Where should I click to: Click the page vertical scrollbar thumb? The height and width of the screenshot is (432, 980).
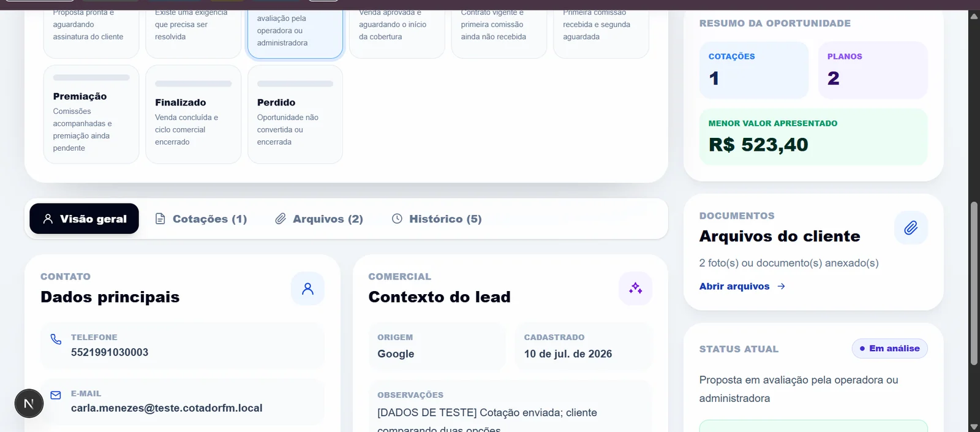974,284
